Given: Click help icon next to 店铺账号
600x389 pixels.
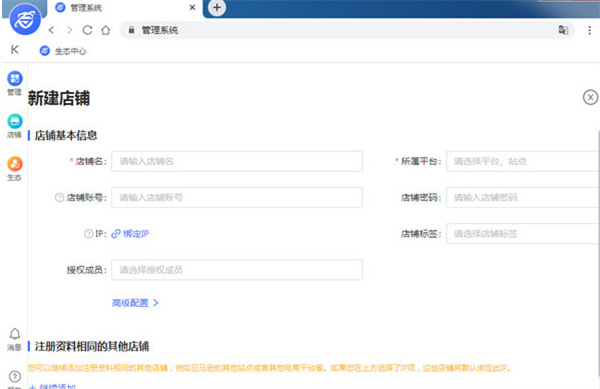Looking at the screenshot, I should [59, 197].
